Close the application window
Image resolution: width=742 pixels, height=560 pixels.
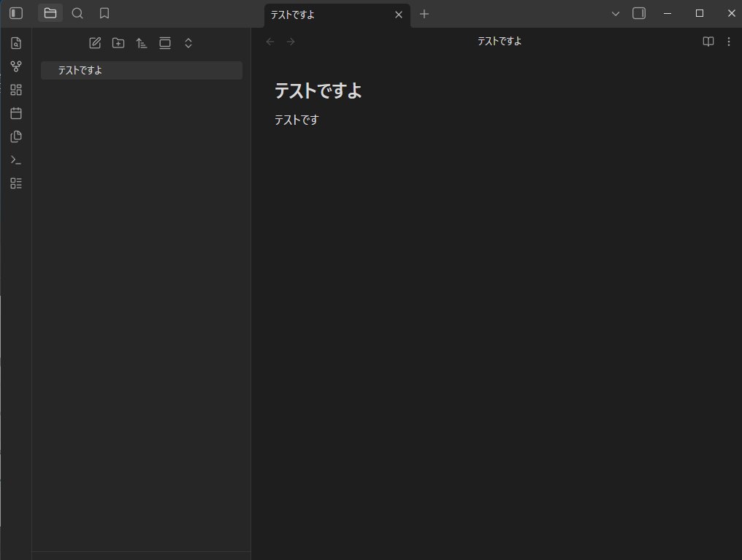731,13
